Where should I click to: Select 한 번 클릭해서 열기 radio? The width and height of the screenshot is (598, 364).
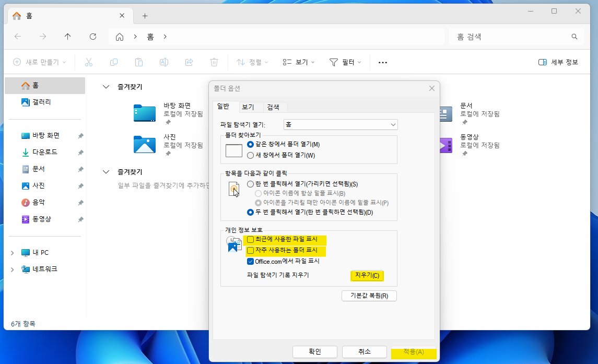click(250, 184)
